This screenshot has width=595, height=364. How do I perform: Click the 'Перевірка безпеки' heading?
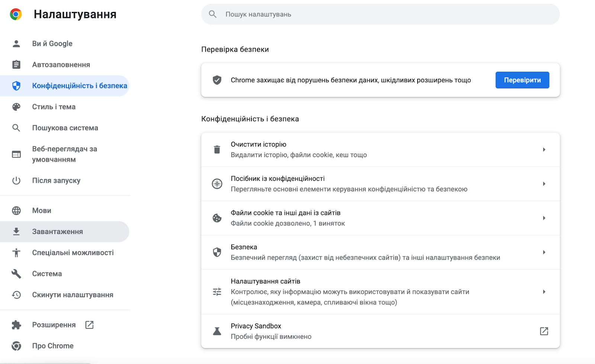(235, 49)
